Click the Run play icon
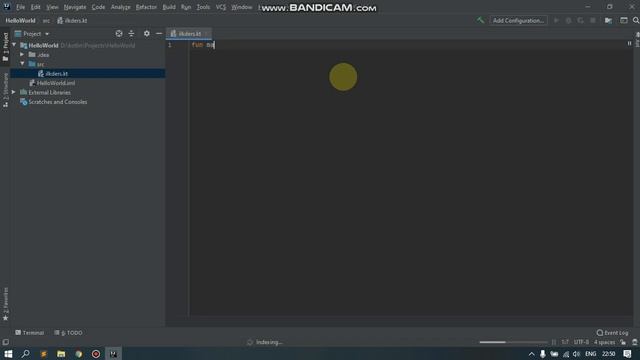 pos(556,20)
